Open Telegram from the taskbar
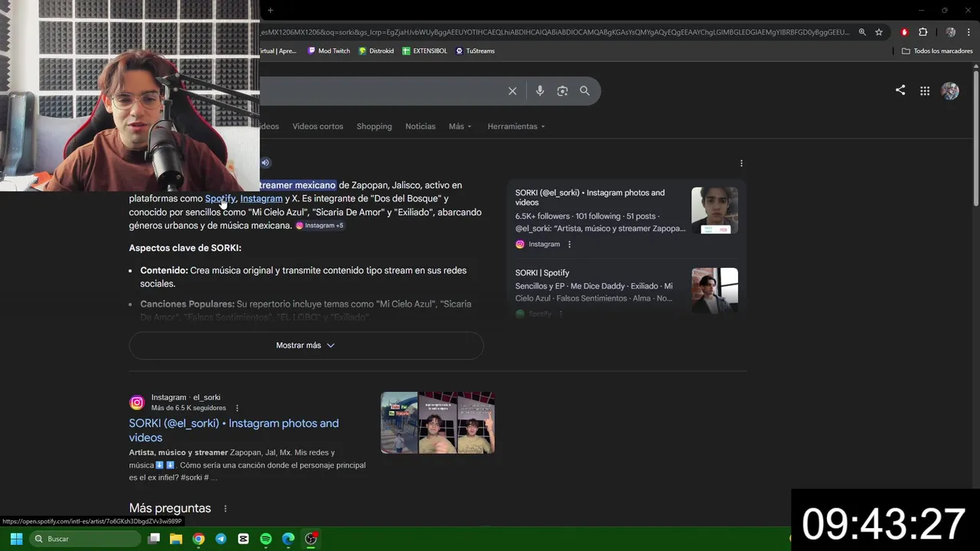Screen dimensions: 980x551 pos(220,539)
